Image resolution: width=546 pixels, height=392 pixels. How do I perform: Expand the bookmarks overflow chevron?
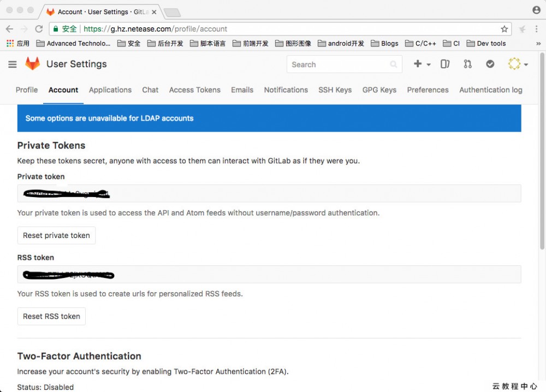(x=538, y=43)
